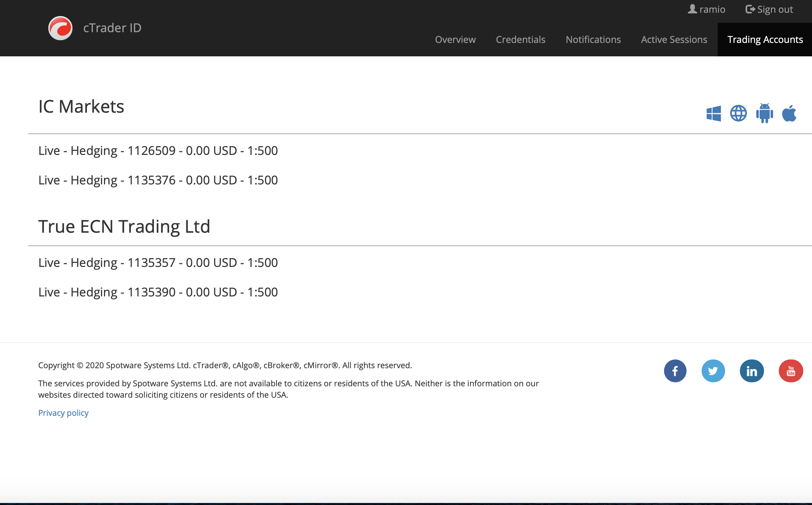Open the Privacy policy link
The image size is (812, 505).
tap(63, 413)
